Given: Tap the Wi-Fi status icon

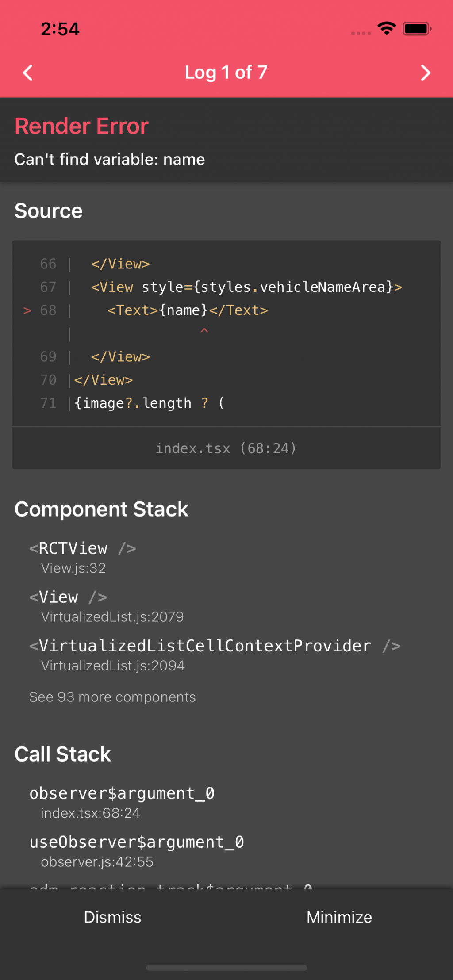Looking at the screenshot, I should [x=387, y=29].
